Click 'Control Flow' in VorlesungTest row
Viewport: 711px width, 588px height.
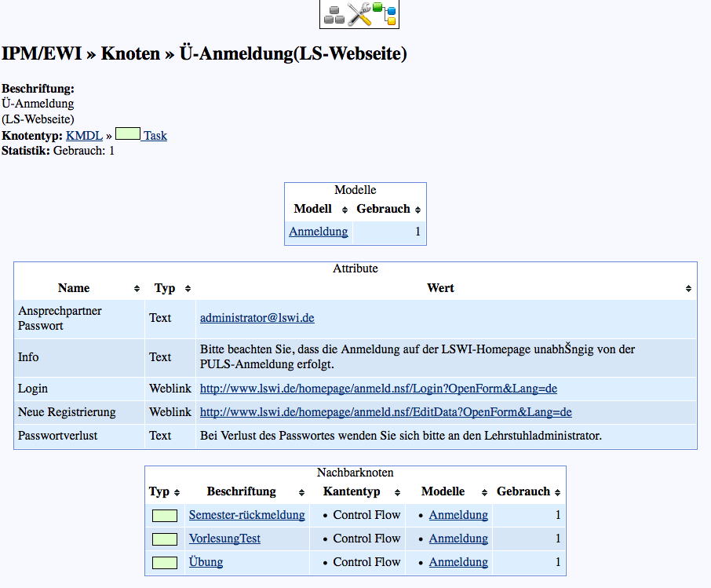point(366,539)
